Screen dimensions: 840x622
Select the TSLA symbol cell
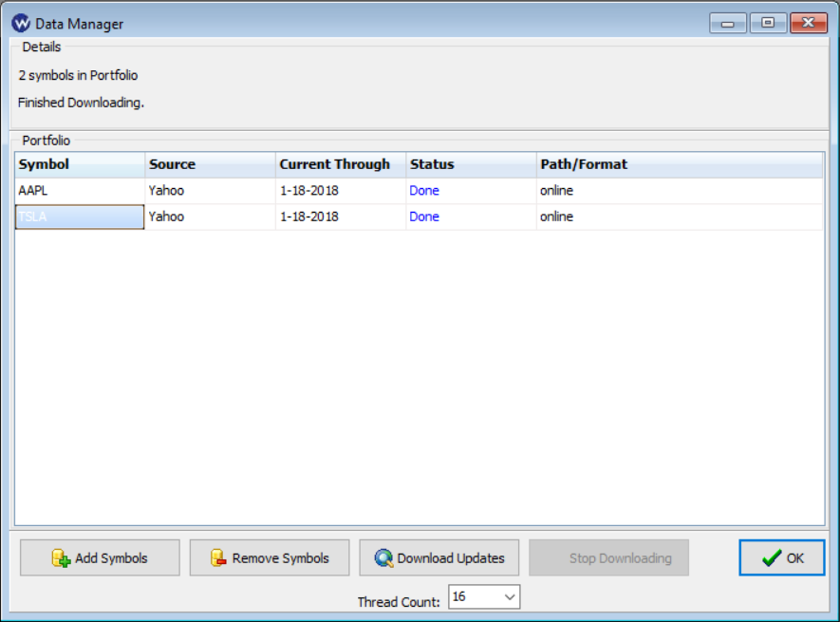[80, 217]
